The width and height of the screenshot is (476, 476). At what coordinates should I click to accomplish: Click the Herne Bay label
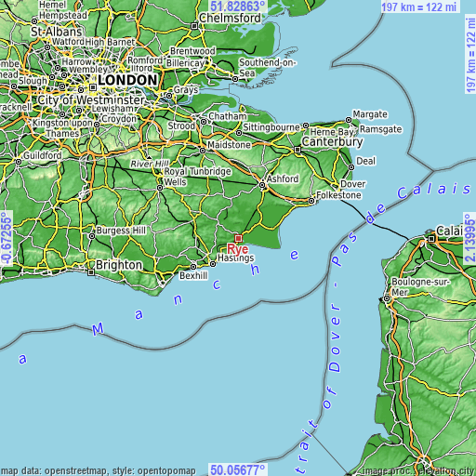point(332,132)
